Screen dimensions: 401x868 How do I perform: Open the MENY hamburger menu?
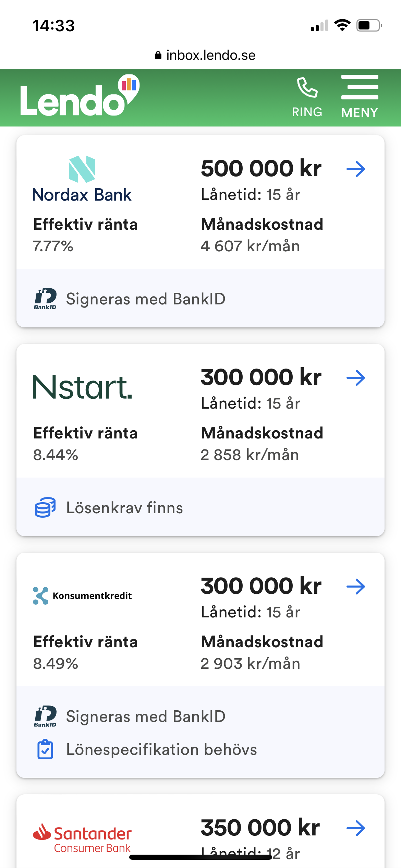[360, 97]
